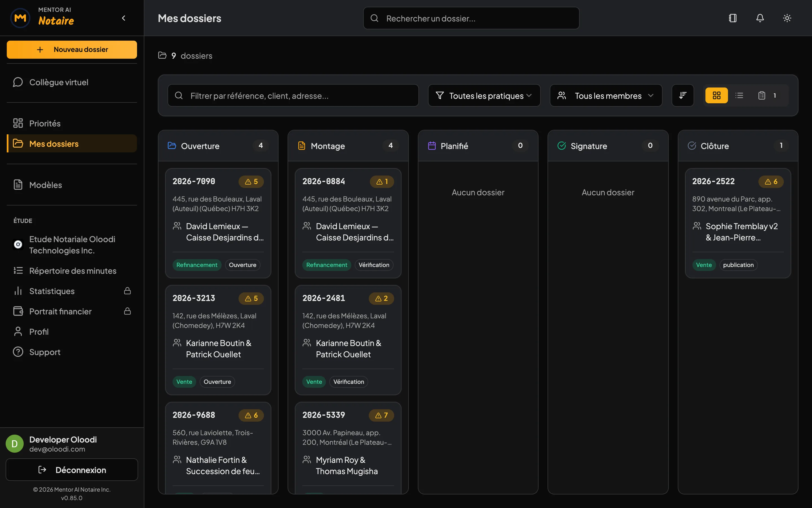Open dossier 2026-7090 card
The image size is (812, 508).
click(218, 223)
